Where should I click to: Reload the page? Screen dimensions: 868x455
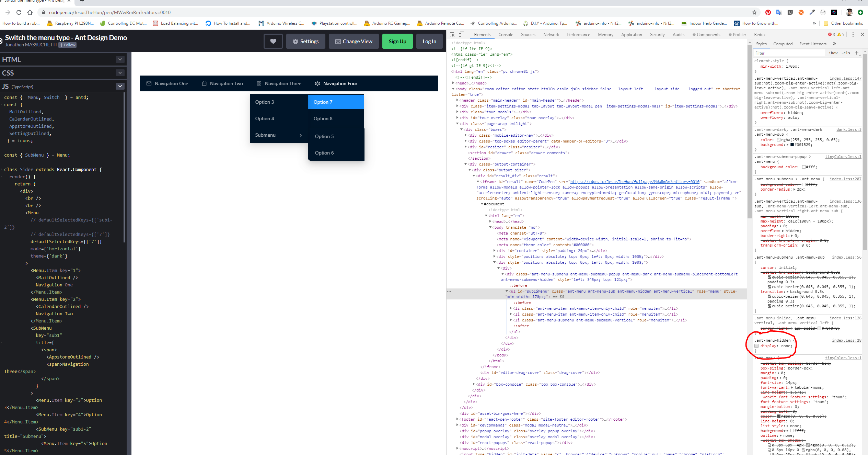(19, 12)
